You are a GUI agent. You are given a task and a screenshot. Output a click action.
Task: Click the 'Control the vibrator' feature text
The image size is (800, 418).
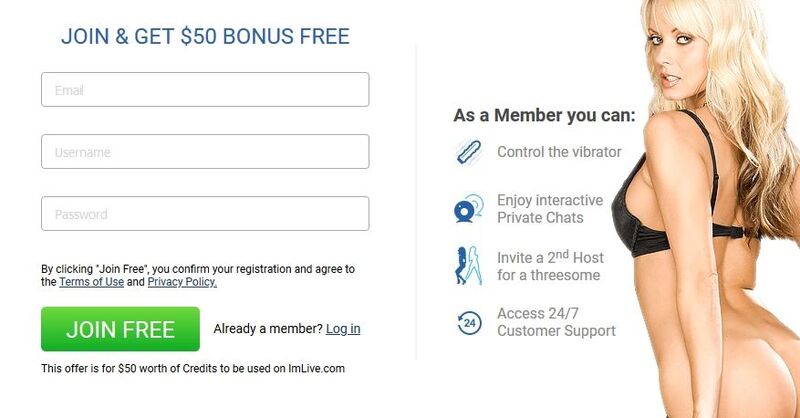(x=559, y=152)
